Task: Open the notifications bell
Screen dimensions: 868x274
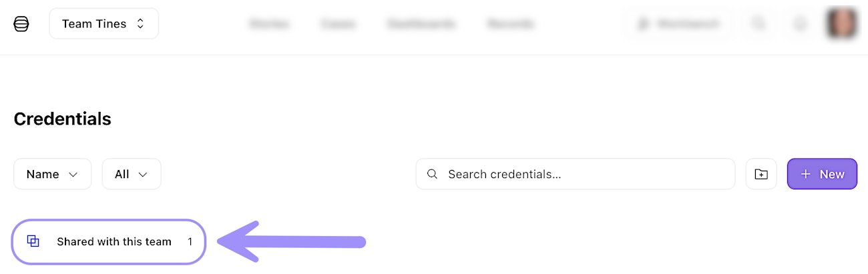Action: pyautogui.click(x=799, y=24)
